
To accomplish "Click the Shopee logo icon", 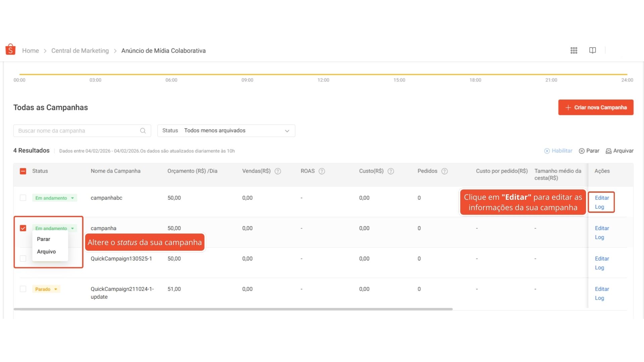I will [x=10, y=50].
